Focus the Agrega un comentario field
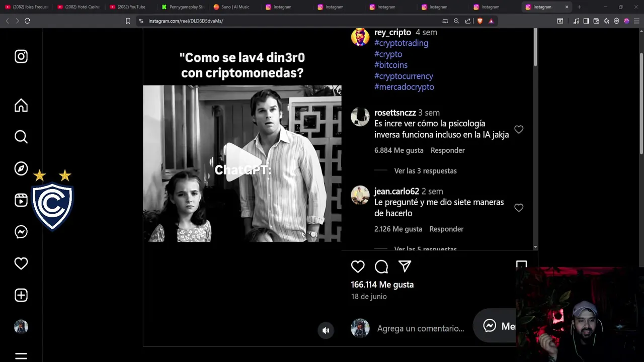The height and width of the screenshot is (362, 644). point(421,328)
